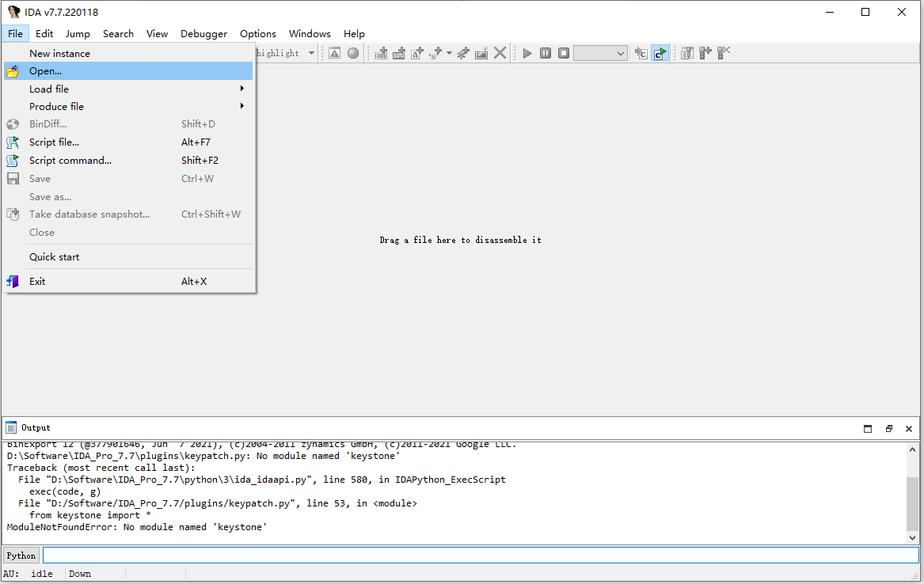Click the yellow folder icon next to Open...
Image resolution: width=924 pixels, height=584 pixels.
tap(13, 72)
